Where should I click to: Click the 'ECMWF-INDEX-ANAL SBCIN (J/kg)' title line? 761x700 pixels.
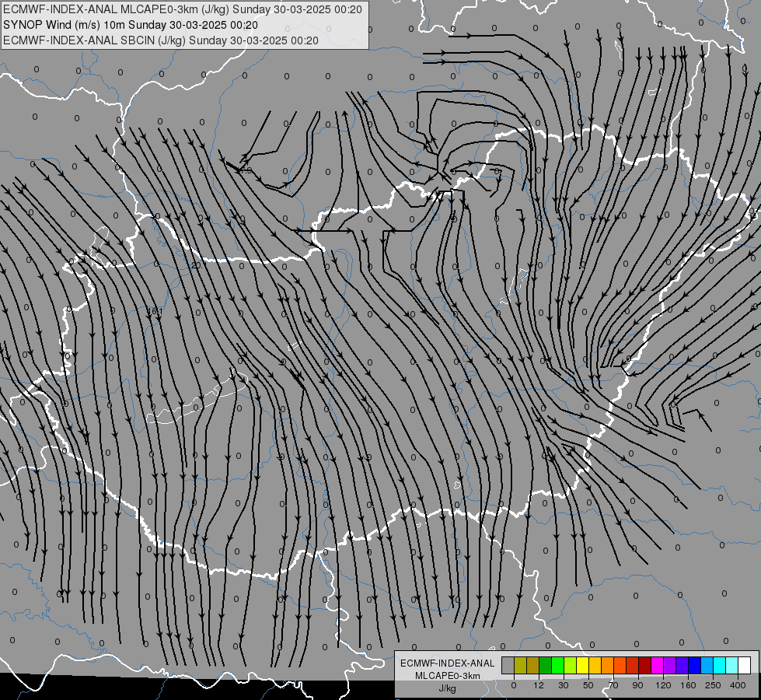[x=161, y=40]
